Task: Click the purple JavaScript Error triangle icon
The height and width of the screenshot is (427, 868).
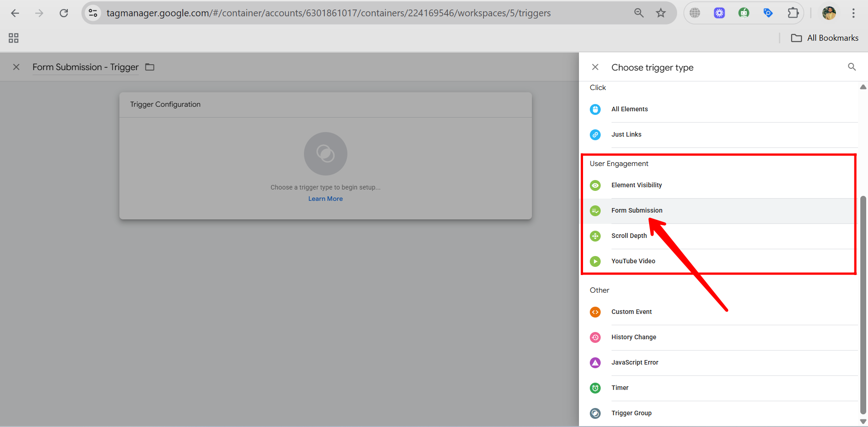Action: (x=595, y=362)
